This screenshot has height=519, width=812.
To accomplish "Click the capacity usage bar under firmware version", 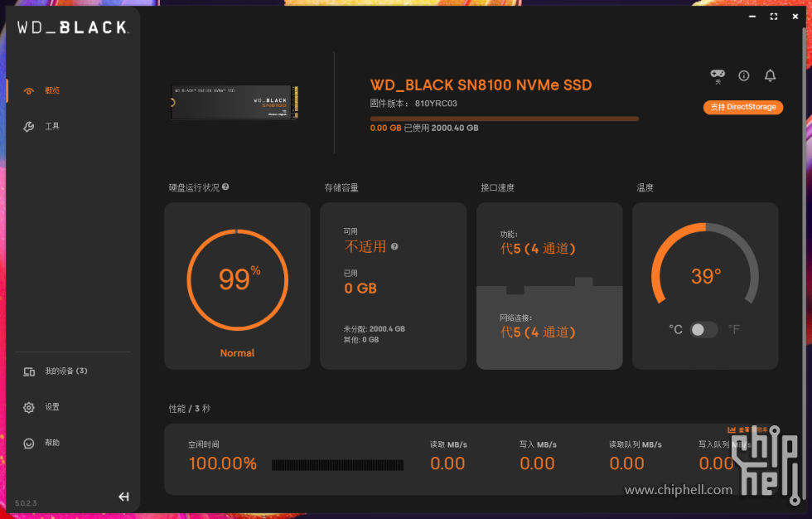I will [x=504, y=119].
